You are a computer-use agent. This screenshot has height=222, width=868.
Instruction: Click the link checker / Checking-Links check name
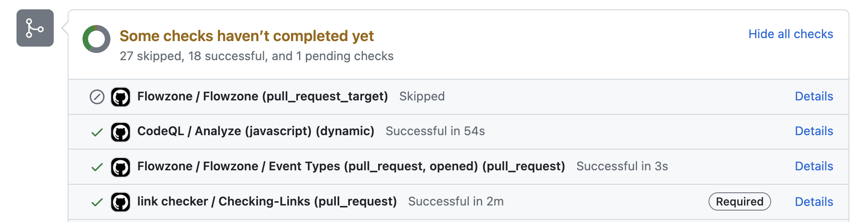tap(267, 201)
